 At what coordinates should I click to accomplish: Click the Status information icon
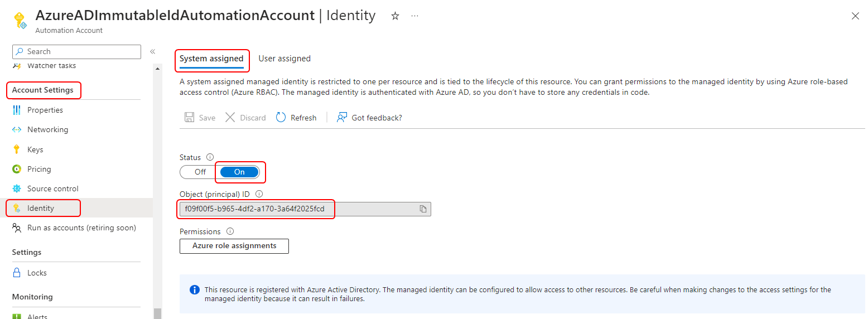click(x=210, y=157)
